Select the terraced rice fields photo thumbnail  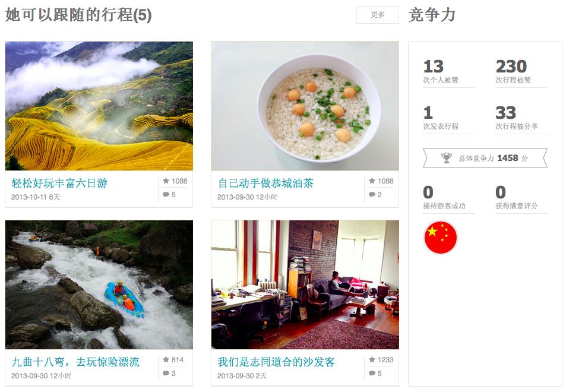[x=99, y=106]
